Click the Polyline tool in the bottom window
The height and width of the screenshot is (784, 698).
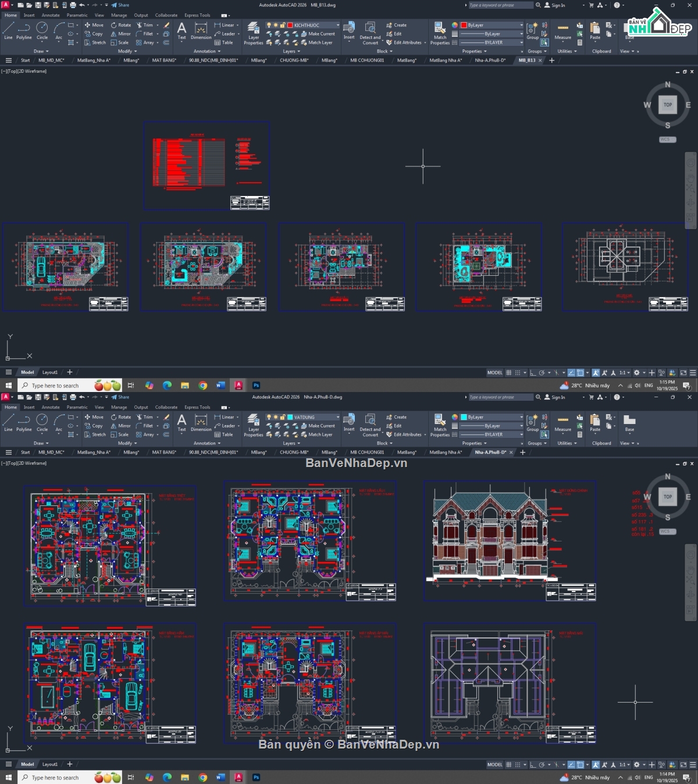click(24, 422)
